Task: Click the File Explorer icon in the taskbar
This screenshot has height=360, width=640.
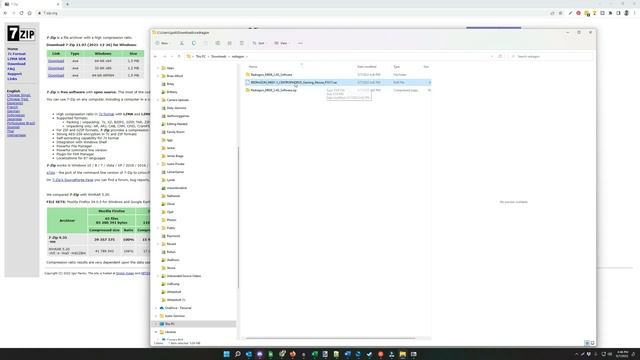Action: (402, 354)
